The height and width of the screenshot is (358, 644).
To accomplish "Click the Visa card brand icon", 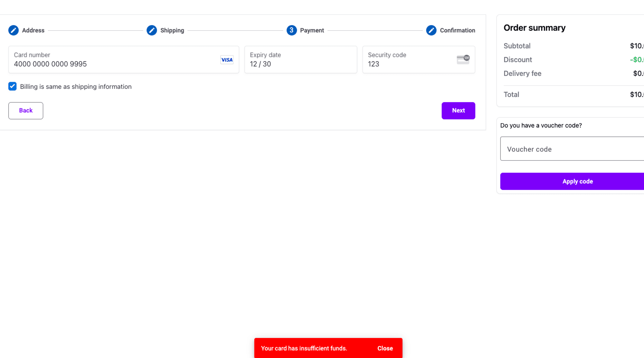I will [x=227, y=60].
